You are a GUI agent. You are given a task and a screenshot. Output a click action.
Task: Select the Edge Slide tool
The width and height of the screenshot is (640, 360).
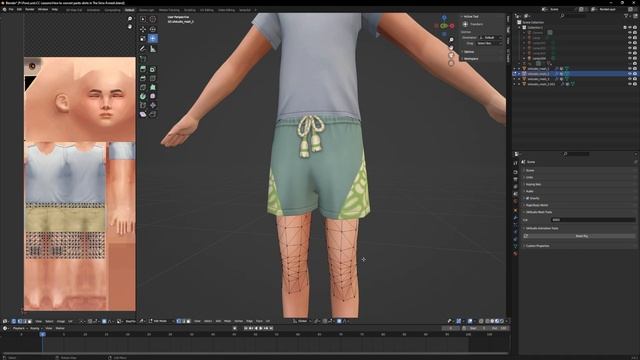pyautogui.click(x=143, y=105)
